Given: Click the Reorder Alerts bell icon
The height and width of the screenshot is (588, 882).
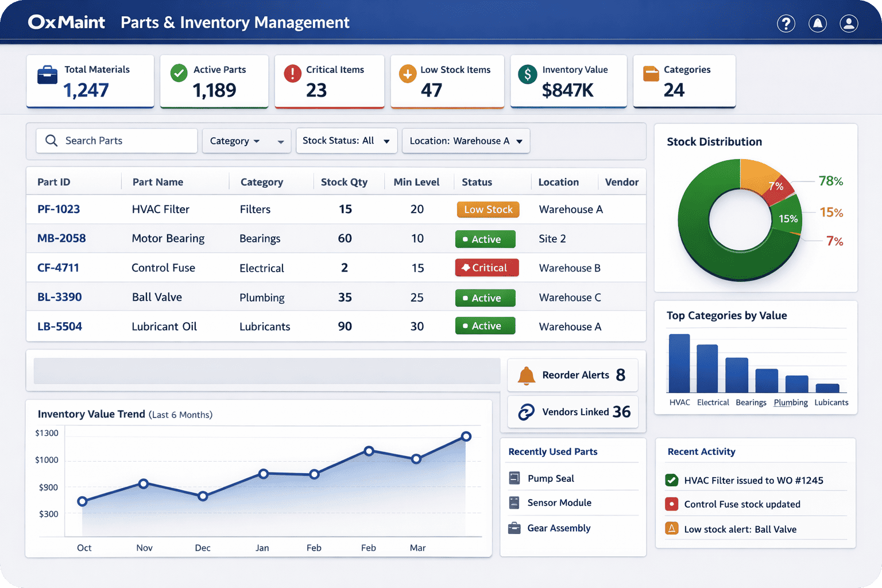Looking at the screenshot, I should [x=526, y=376].
